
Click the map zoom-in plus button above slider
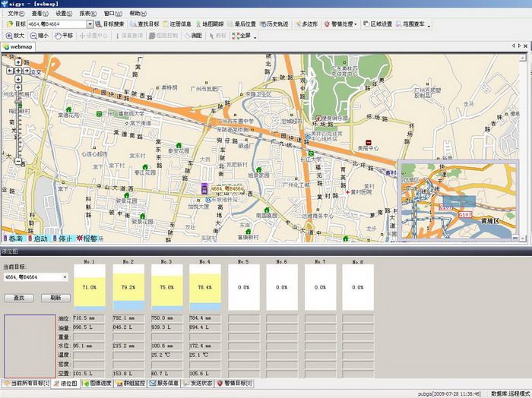(x=18, y=87)
